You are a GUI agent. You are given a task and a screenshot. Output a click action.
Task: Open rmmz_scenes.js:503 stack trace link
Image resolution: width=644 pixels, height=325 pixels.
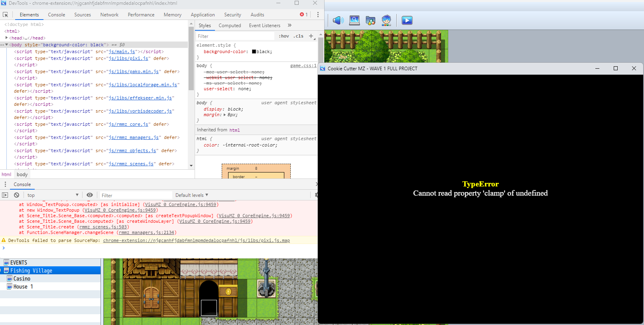click(x=103, y=227)
